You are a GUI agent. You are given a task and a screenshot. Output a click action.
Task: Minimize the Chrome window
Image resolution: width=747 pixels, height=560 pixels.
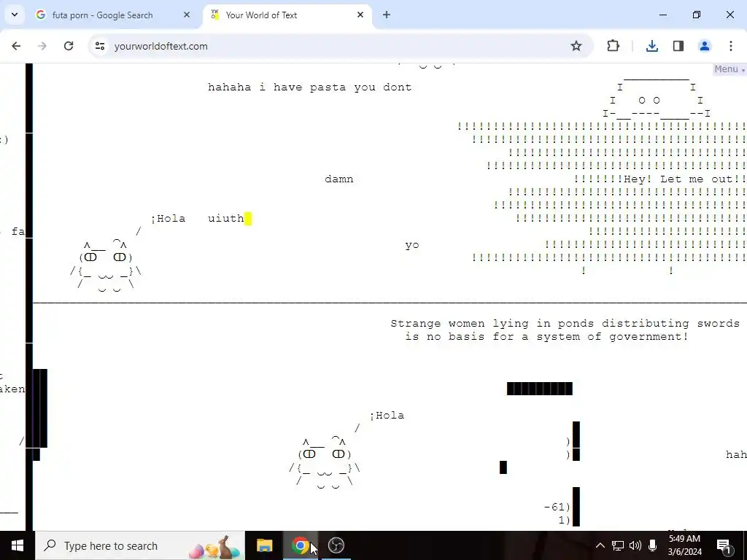point(662,15)
